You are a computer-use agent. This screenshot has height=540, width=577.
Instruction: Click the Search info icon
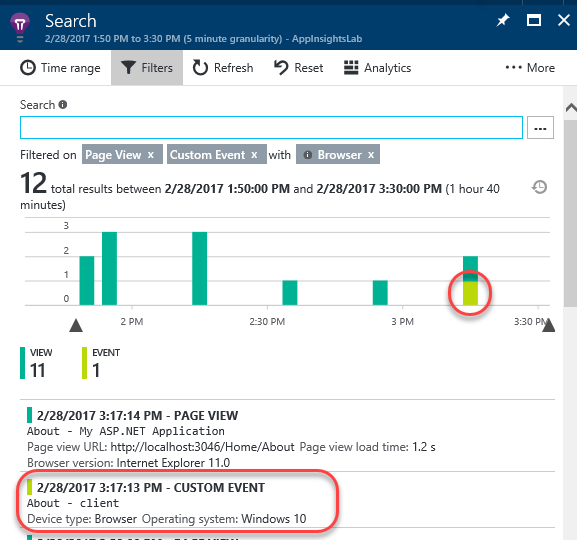[63, 105]
